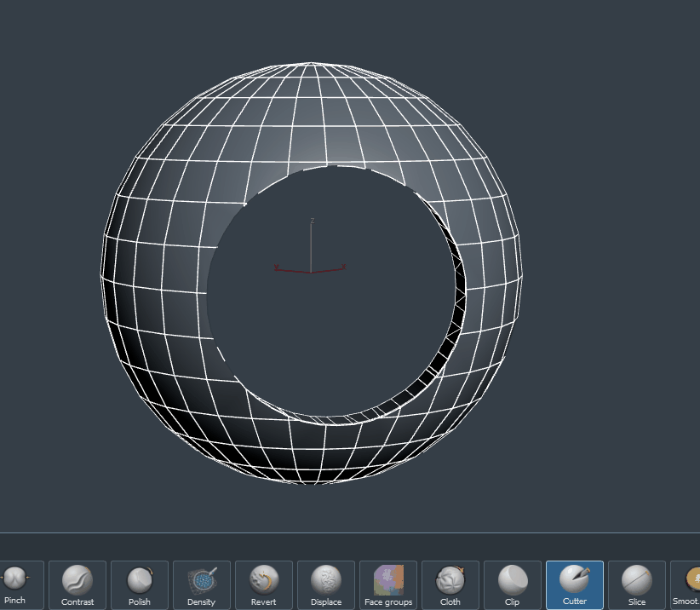Image resolution: width=700 pixels, height=610 pixels.
Task: Select the Slice tool
Action: tap(637, 585)
